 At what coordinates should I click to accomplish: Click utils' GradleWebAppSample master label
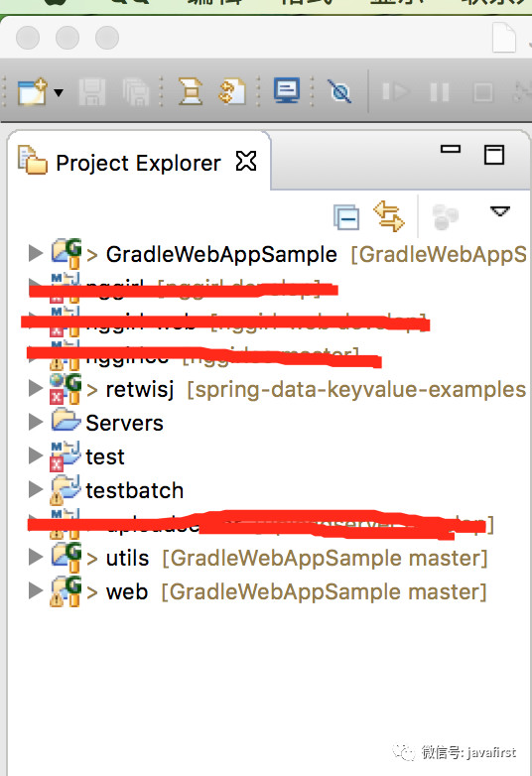click(326, 559)
